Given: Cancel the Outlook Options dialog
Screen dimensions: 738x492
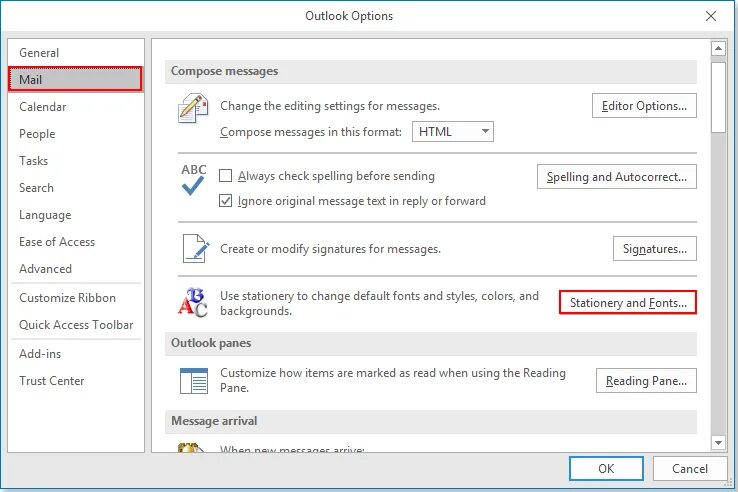Looking at the screenshot, I should click(x=690, y=468).
